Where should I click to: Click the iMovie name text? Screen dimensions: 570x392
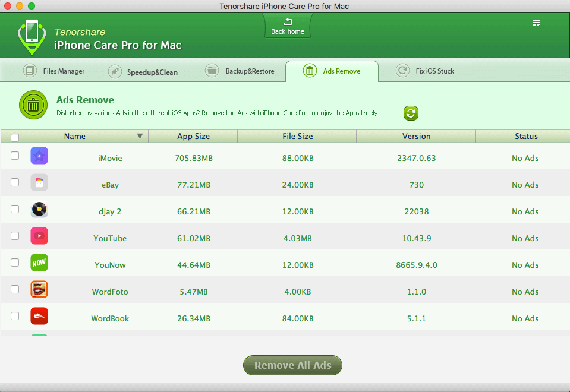[x=110, y=158]
